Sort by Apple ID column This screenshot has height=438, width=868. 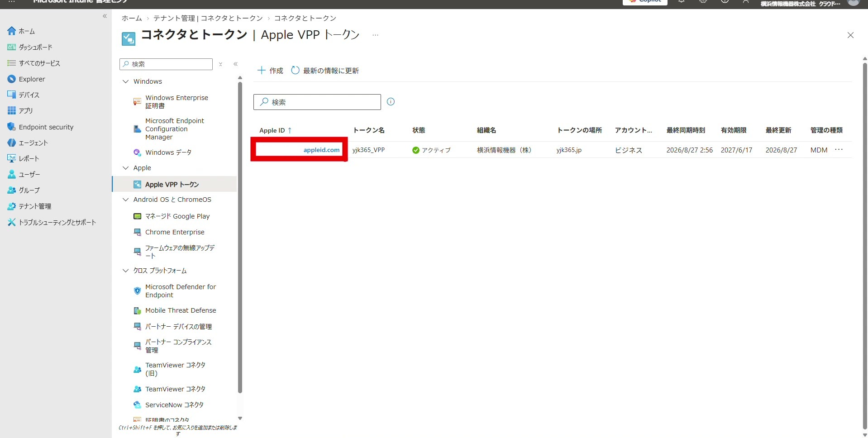click(275, 130)
